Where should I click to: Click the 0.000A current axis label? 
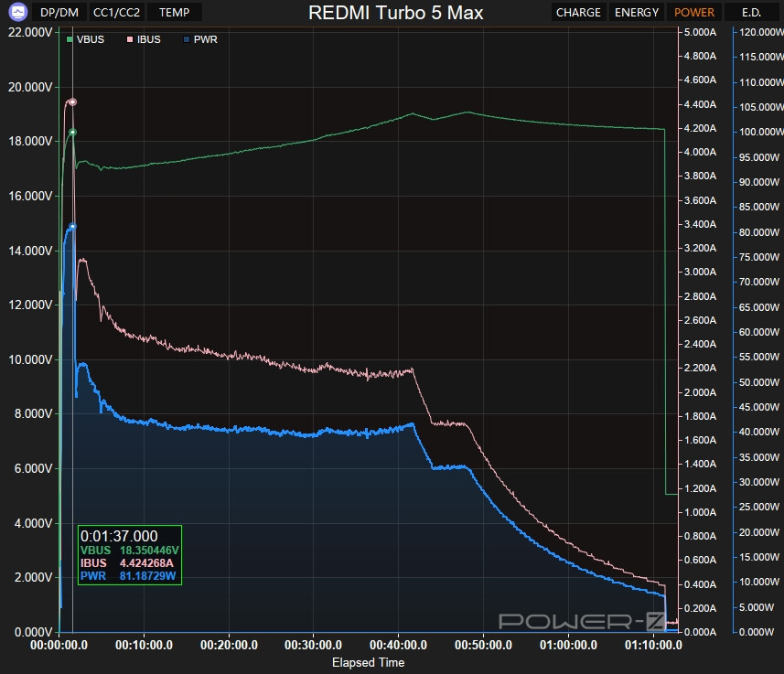point(700,633)
